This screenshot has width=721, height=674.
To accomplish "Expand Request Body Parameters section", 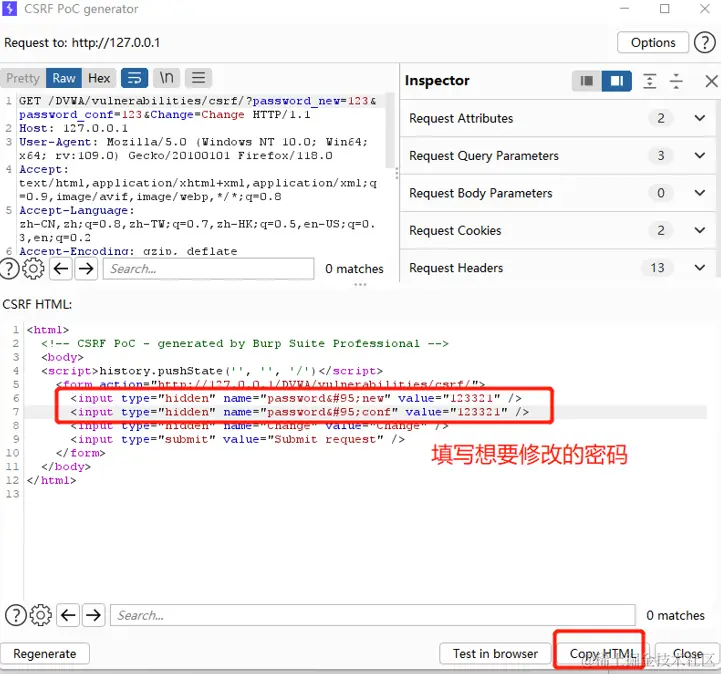I will (700, 193).
